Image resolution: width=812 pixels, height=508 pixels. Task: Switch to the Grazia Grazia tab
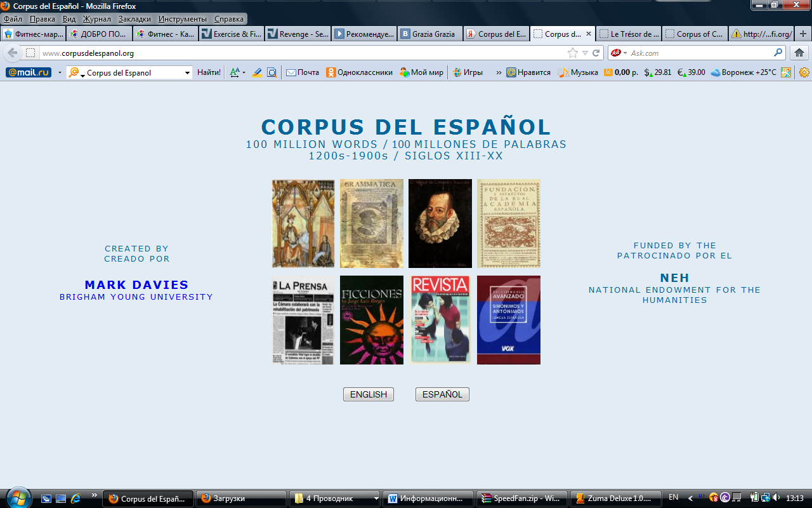pos(430,34)
